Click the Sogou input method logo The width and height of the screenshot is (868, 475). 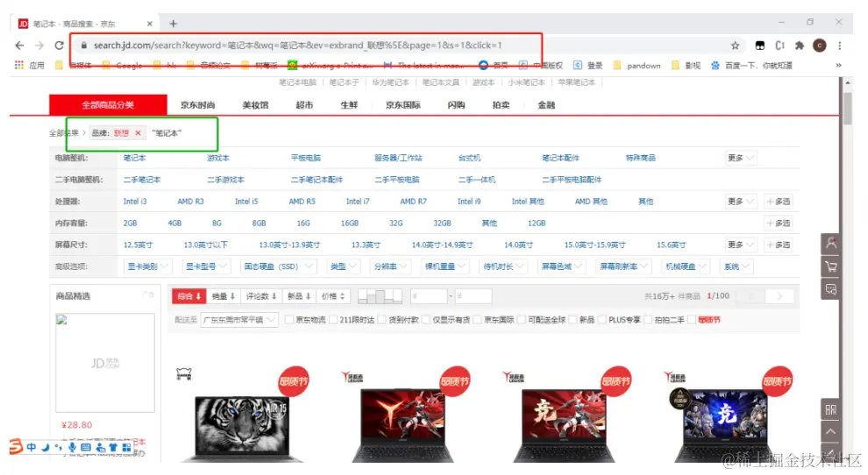click(17, 446)
